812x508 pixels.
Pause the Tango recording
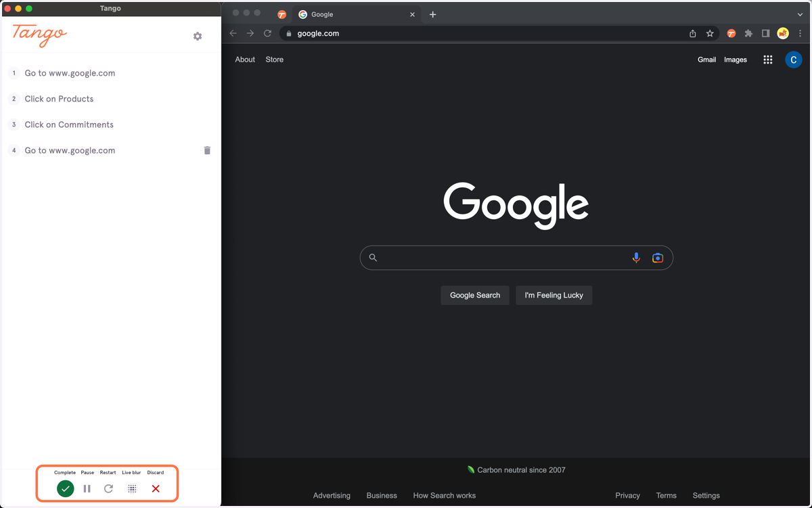87,488
